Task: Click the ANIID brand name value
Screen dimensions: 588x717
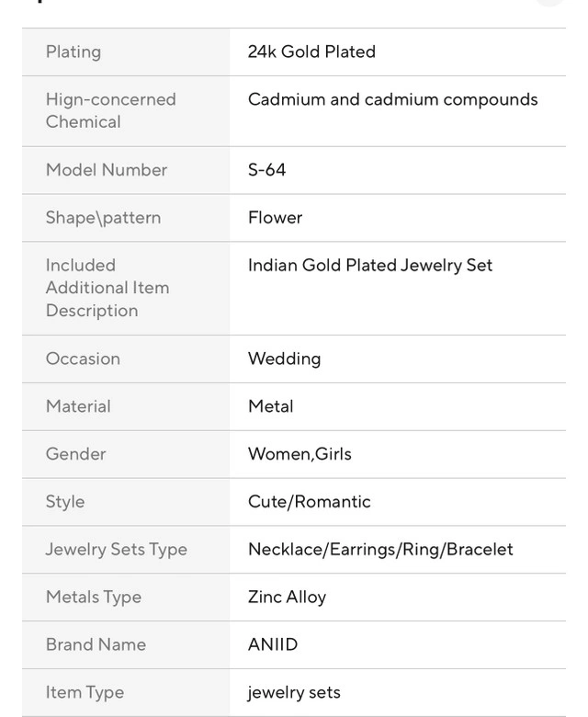Action: (273, 645)
